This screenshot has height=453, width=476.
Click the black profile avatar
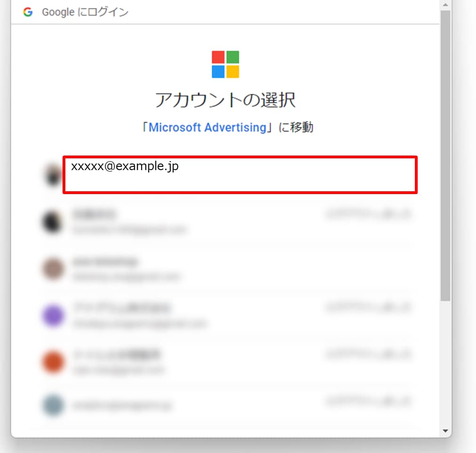(x=52, y=221)
